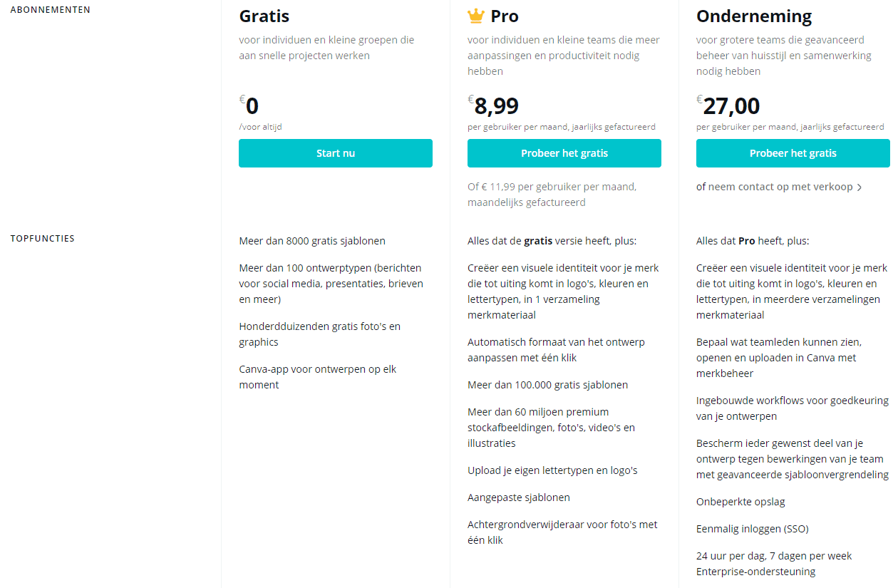
Task: Select the Pro plan title text
Action: point(505,16)
